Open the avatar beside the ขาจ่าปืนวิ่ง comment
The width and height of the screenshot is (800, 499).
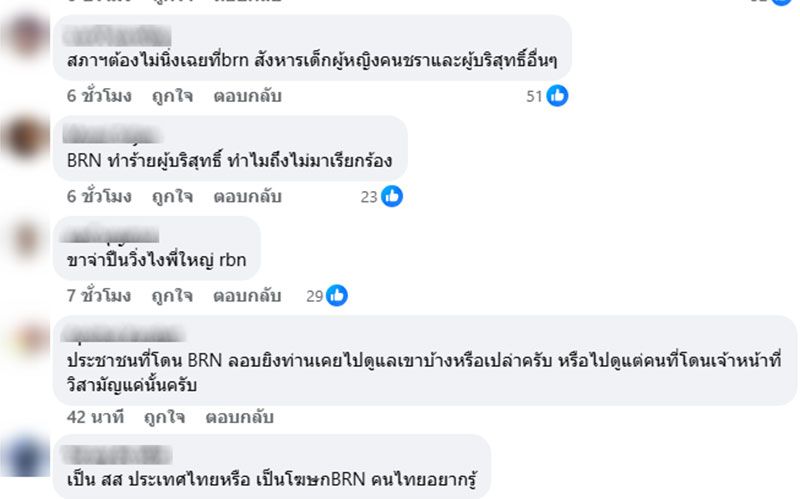coord(24,240)
